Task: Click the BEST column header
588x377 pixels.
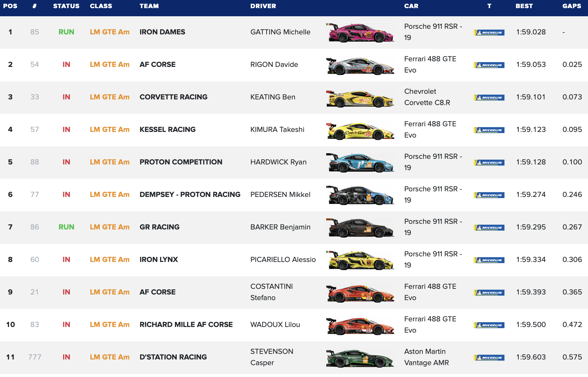Action: pyautogui.click(x=524, y=6)
